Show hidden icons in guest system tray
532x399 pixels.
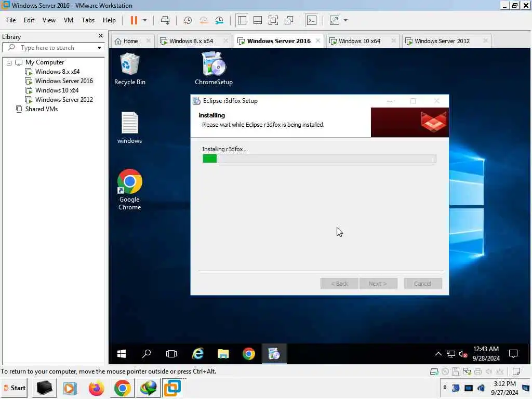(x=438, y=354)
